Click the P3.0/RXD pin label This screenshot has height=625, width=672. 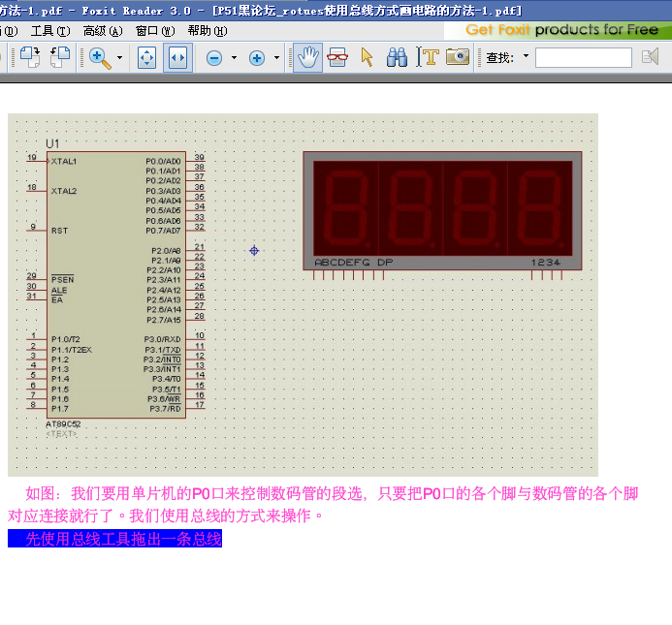click(162, 339)
